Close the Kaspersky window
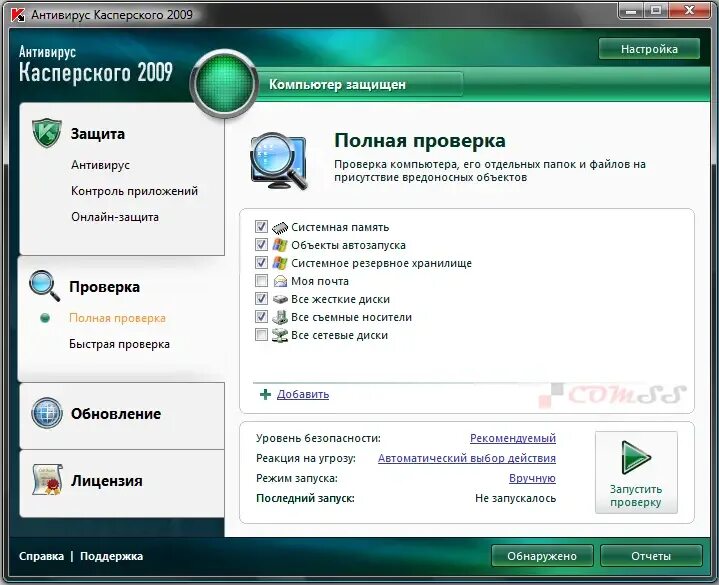Viewport: 719px width, 585px height. pos(690,10)
